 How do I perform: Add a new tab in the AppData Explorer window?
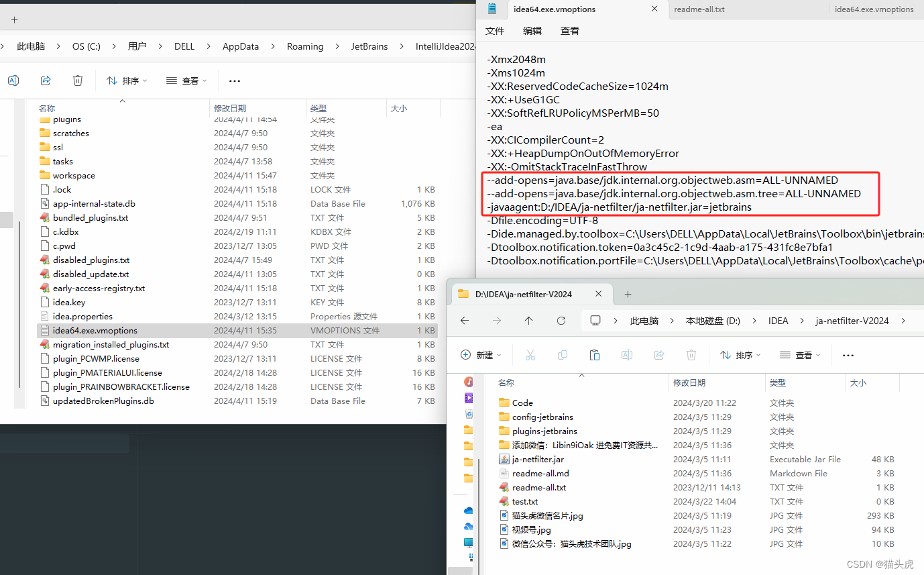15,20
